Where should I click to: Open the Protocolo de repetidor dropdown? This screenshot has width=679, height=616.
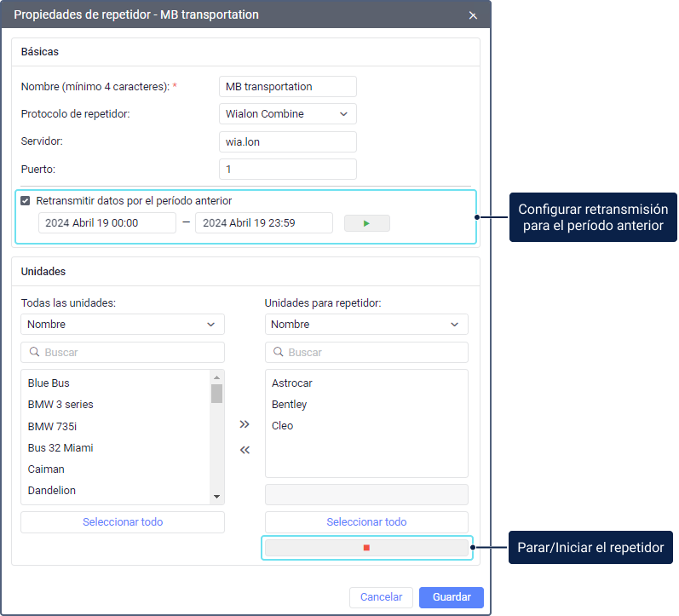point(287,114)
